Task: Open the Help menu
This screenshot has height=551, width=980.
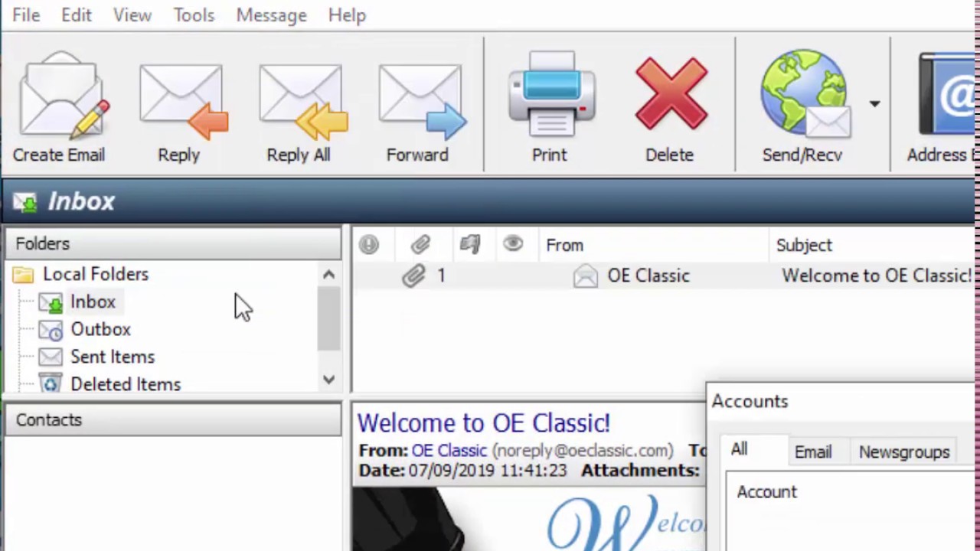Action: click(x=347, y=15)
